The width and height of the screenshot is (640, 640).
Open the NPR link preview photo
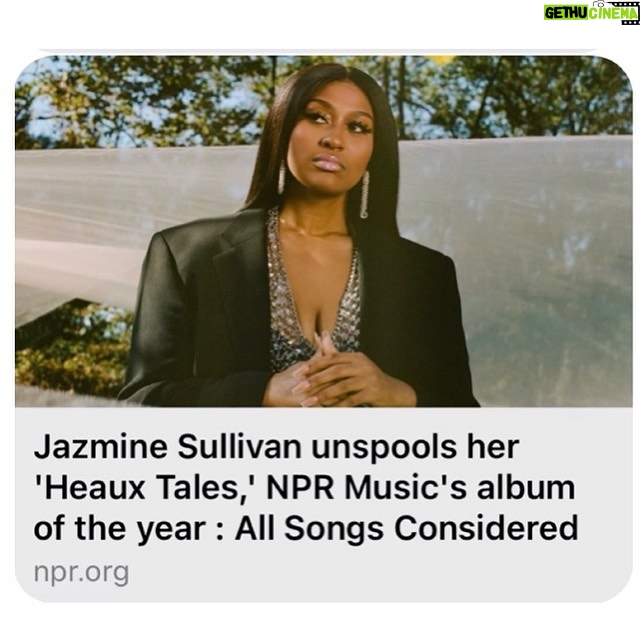(x=324, y=231)
